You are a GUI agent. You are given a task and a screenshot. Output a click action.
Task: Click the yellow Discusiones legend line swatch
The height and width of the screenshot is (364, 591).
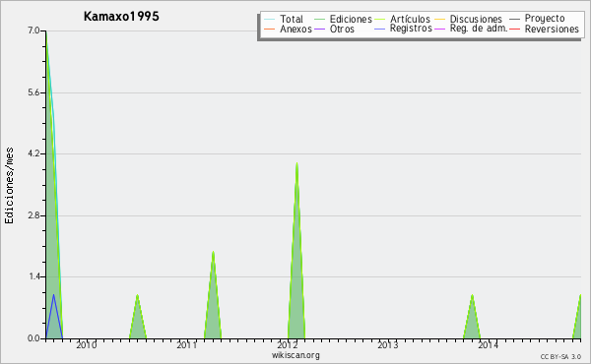click(x=440, y=20)
